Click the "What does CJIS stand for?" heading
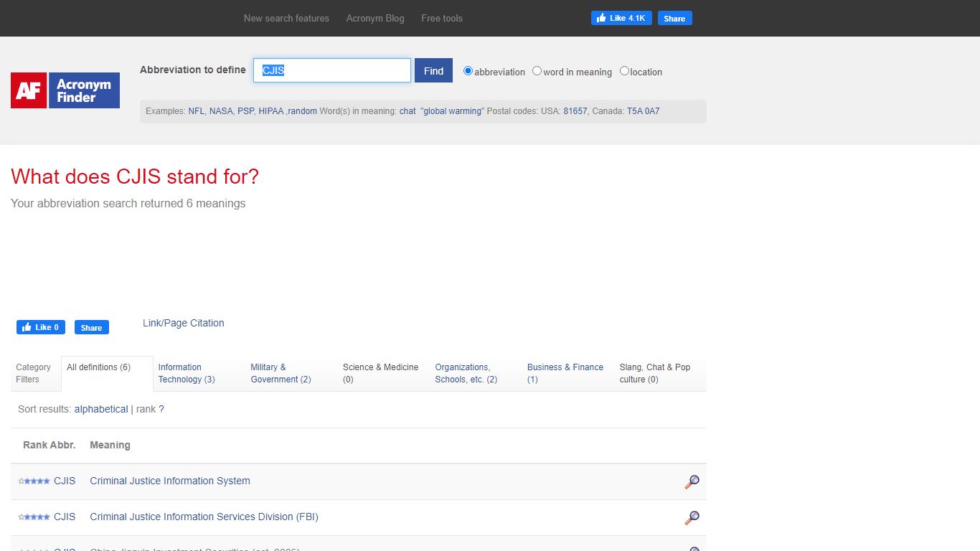Image resolution: width=980 pixels, height=551 pixels. [x=135, y=176]
